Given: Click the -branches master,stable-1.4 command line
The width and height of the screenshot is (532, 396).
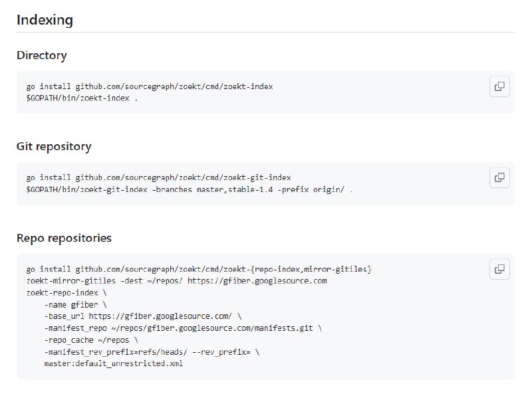Looking at the screenshot, I should click(190, 189).
